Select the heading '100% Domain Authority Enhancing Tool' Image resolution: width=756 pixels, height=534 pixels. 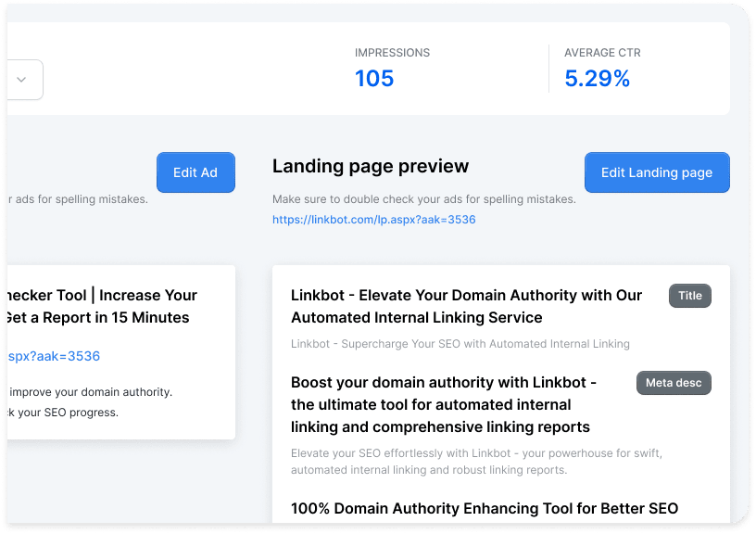point(485,508)
